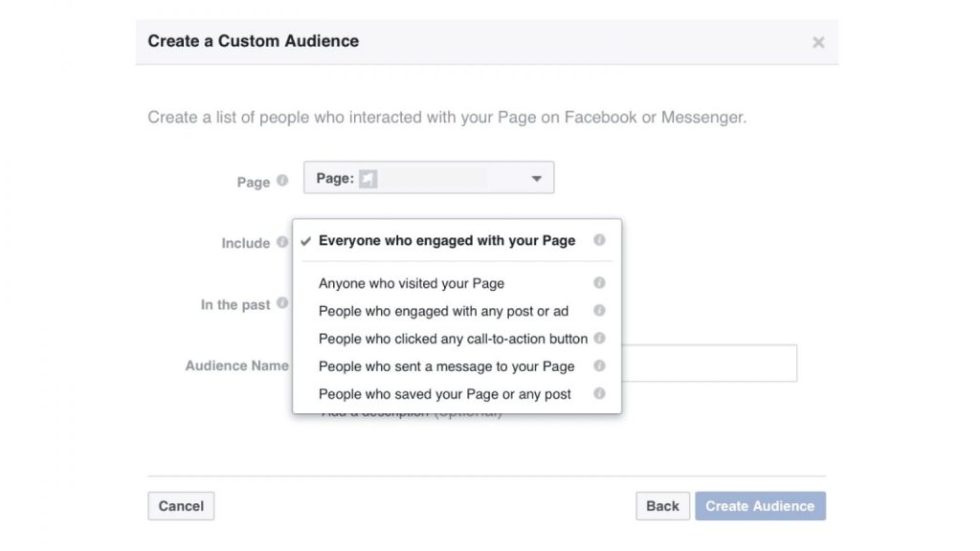Select People who sent a message to your Page
Viewport: 980px width, 551px height.
click(446, 366)
